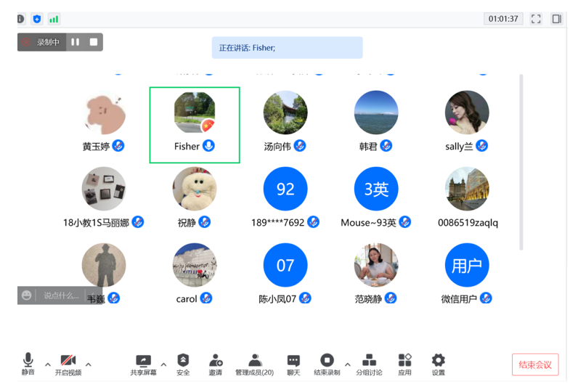Expand share screen options arrow

(x=163, y=364)
